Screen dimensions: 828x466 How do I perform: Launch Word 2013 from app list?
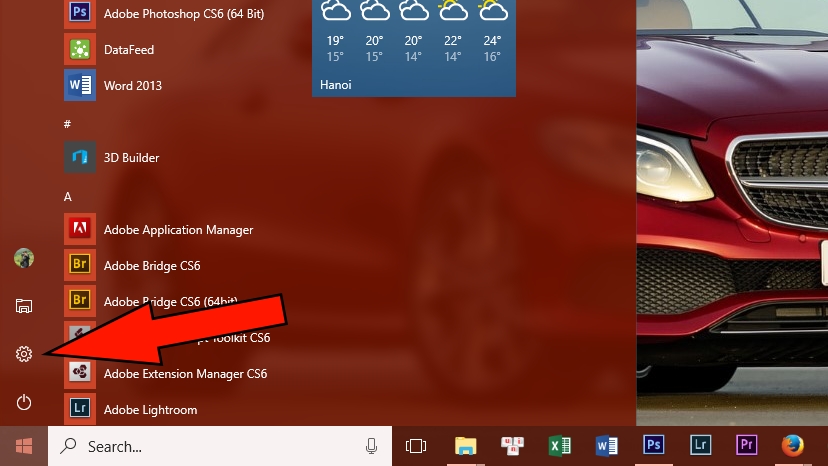tap(80, 85)
